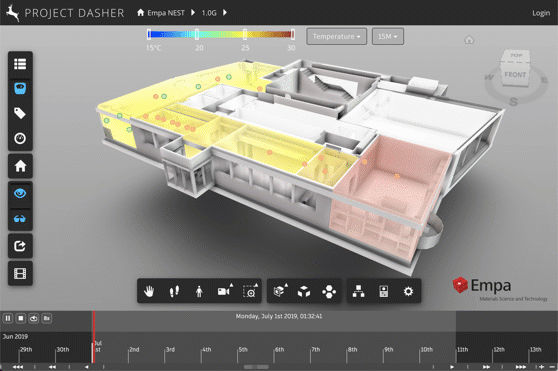Click the single-arrow play forward button

pyautogui.click(x=452, y=367)
